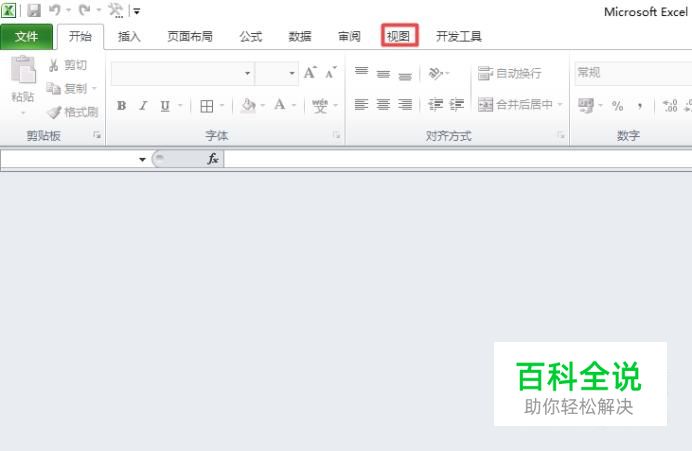The width and height of the screenshot is (692, 451).
Task: Click the fill color bucket icon
Action: tap(248, 105)
